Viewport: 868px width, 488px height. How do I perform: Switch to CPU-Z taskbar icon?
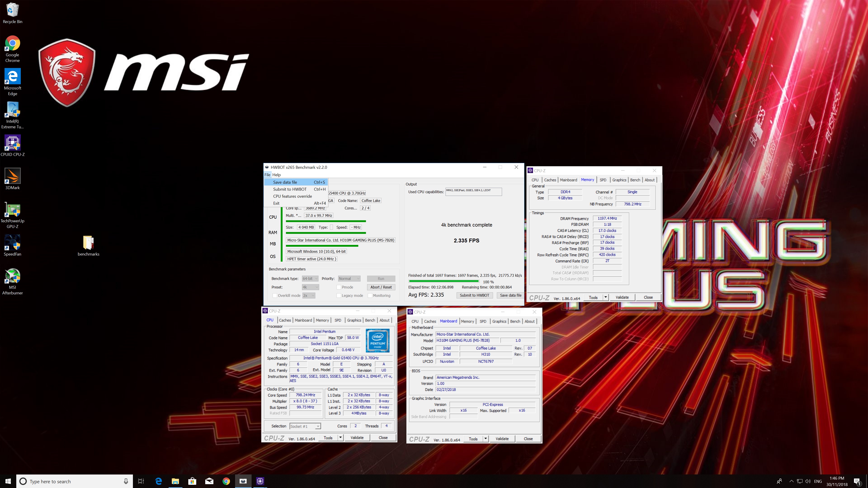pyautogui.click(x=260, y=481)
